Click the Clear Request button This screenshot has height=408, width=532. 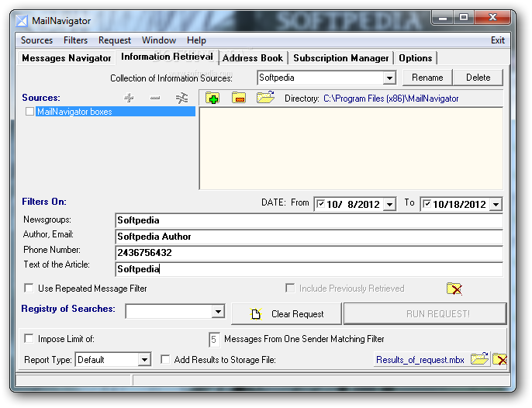(286, 313)
